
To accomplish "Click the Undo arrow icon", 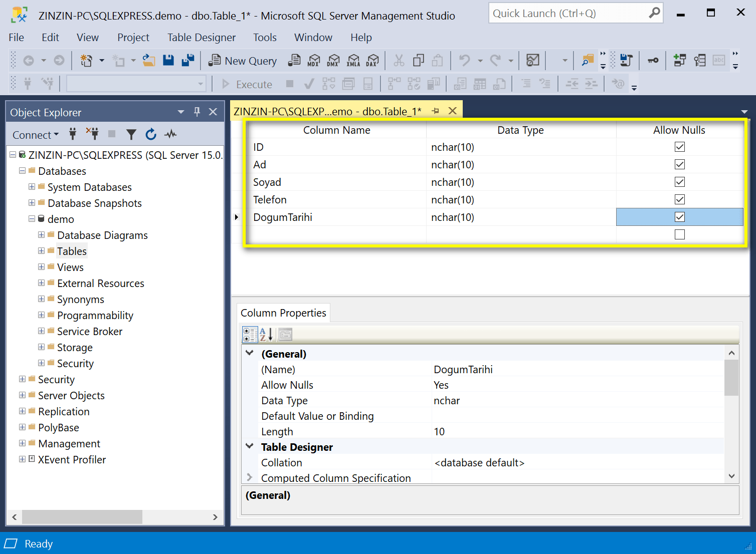I will 465,61.
